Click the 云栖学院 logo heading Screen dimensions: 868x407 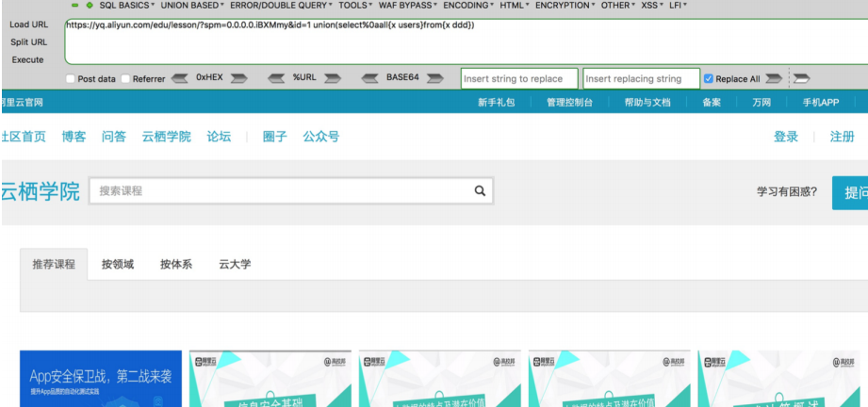point(41,191)
